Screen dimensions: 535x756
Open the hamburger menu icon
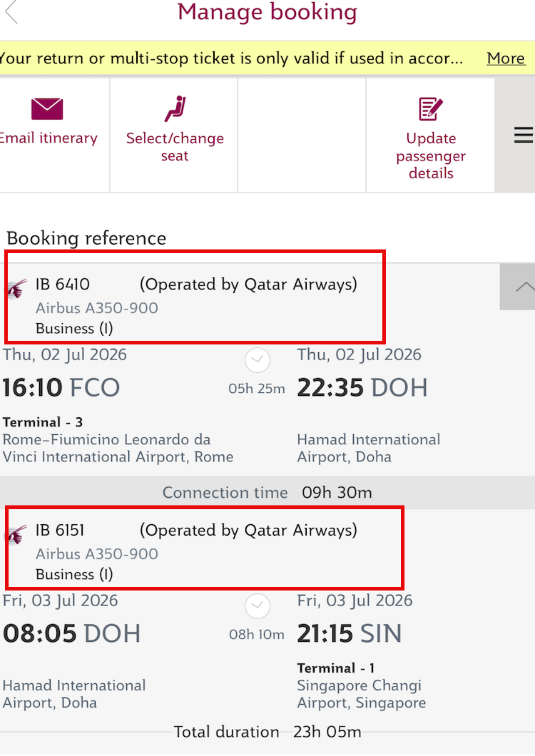pyautogui.click(x=523, y=135)
